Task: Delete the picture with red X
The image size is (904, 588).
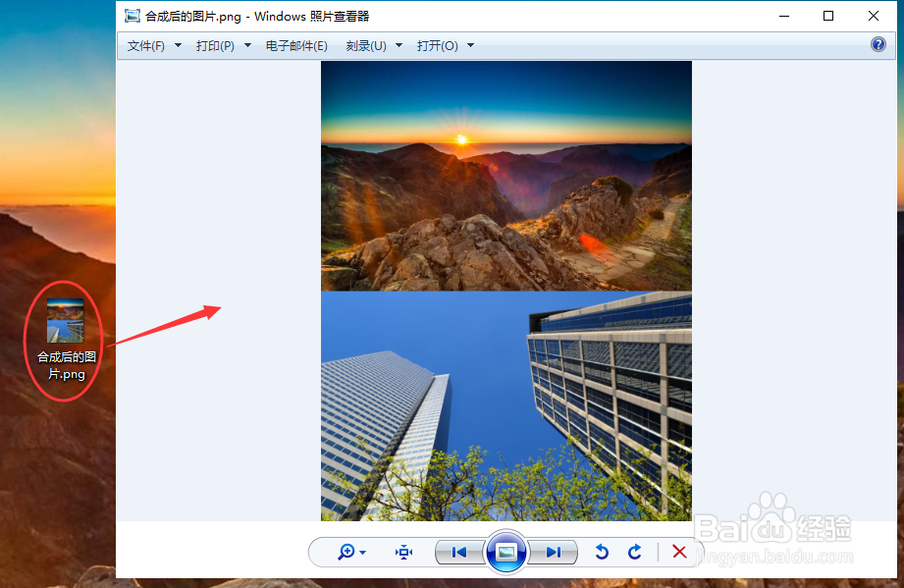Action: (x=680, y=552)
